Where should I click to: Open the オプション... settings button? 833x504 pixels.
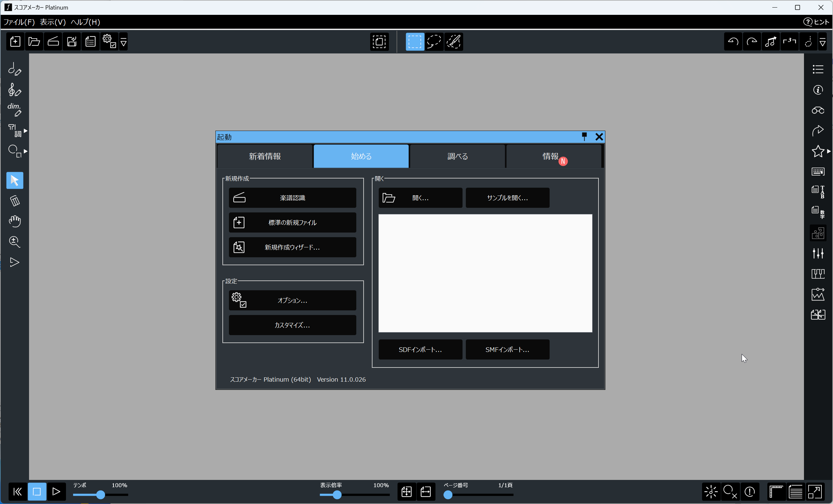[x=292, y=300]
